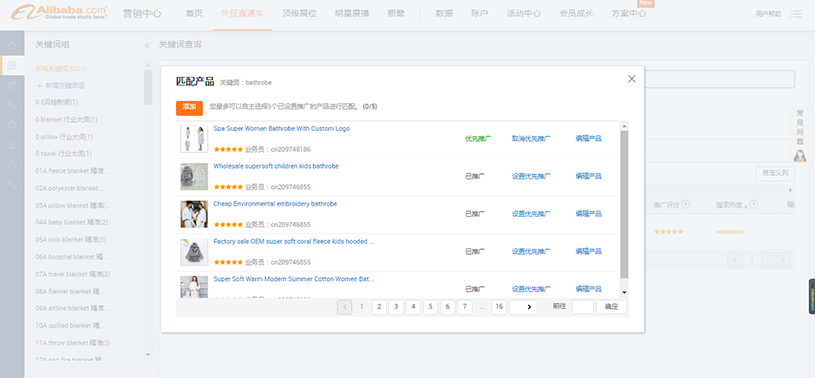Open Spa Super Women Bathrobe product title

pyautogui.click(x=282, y=129)
